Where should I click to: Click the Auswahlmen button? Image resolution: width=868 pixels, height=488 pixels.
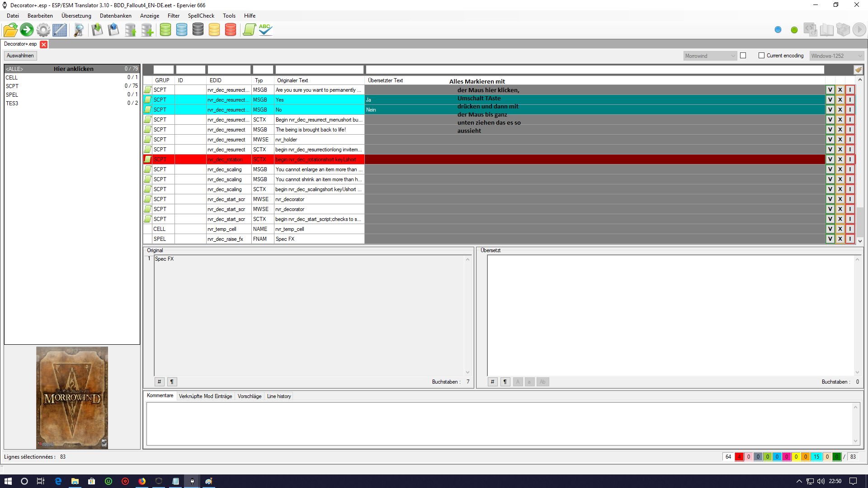pos(20,56)
